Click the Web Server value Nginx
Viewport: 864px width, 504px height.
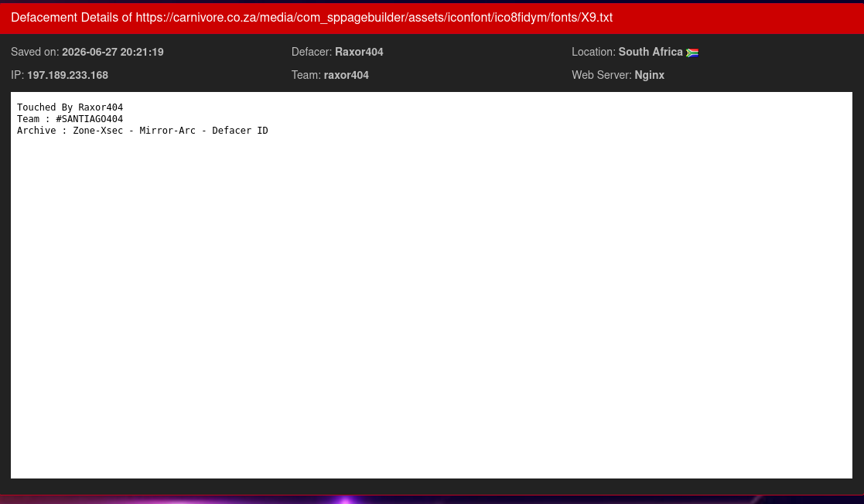coord(649,75)
